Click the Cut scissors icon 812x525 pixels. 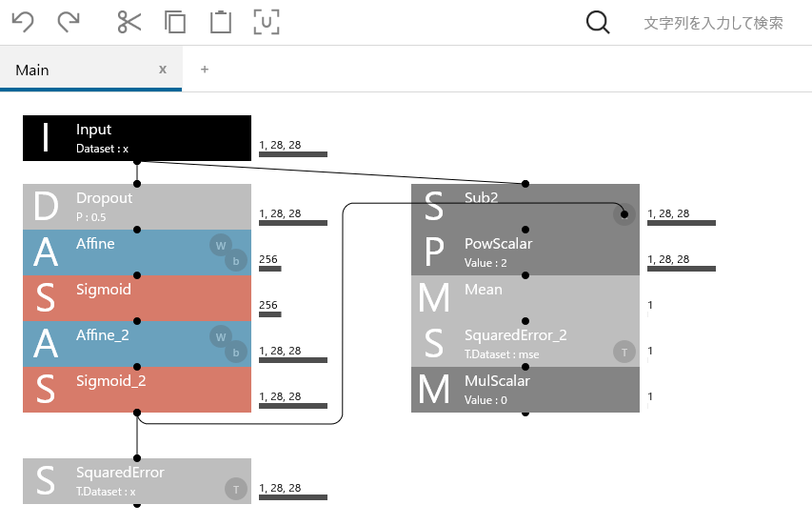(x=129, y=23)
